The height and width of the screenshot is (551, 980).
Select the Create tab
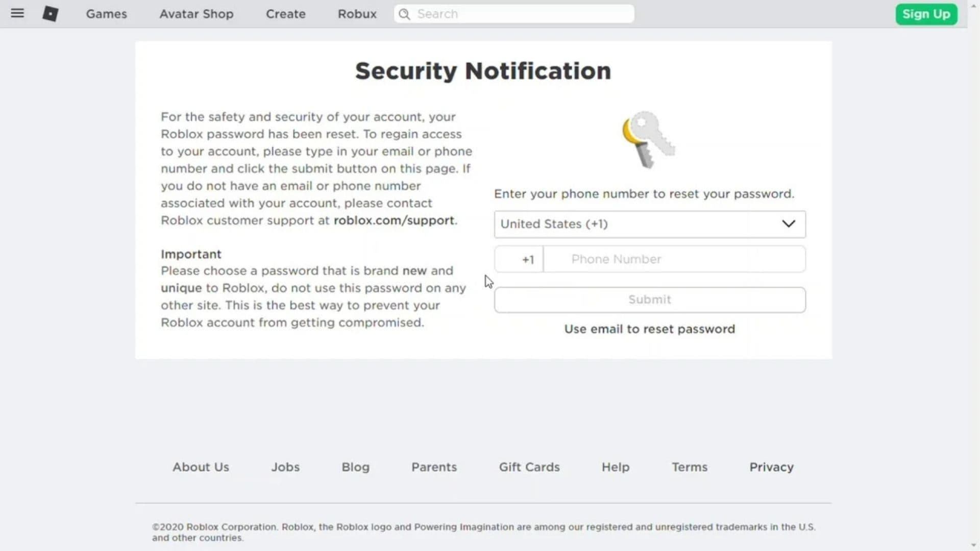point(285,14)
